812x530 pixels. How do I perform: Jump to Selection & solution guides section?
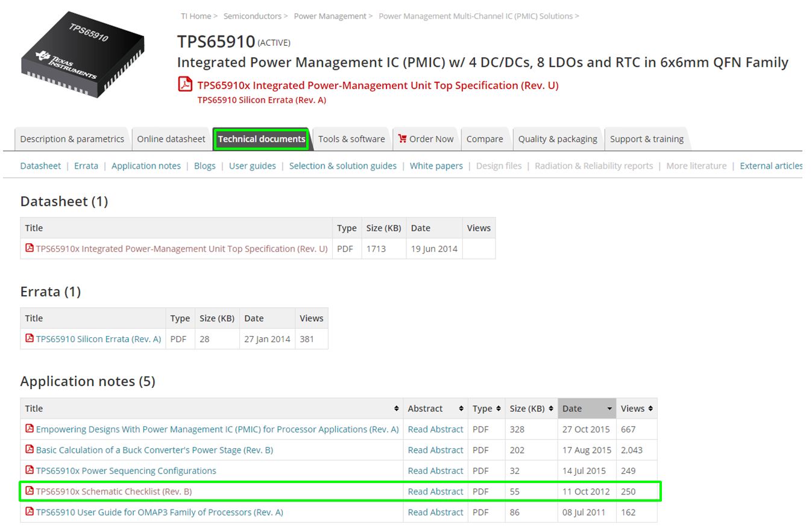343,166
